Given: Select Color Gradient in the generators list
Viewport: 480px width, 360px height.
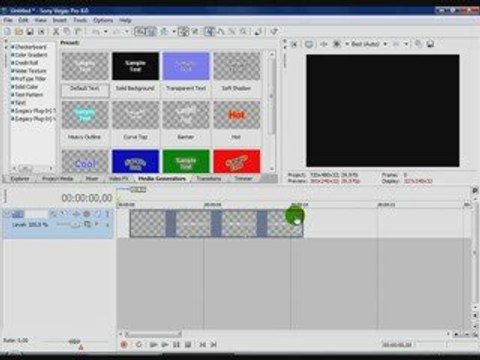Looking at the screenshot, I should point(30,55).
